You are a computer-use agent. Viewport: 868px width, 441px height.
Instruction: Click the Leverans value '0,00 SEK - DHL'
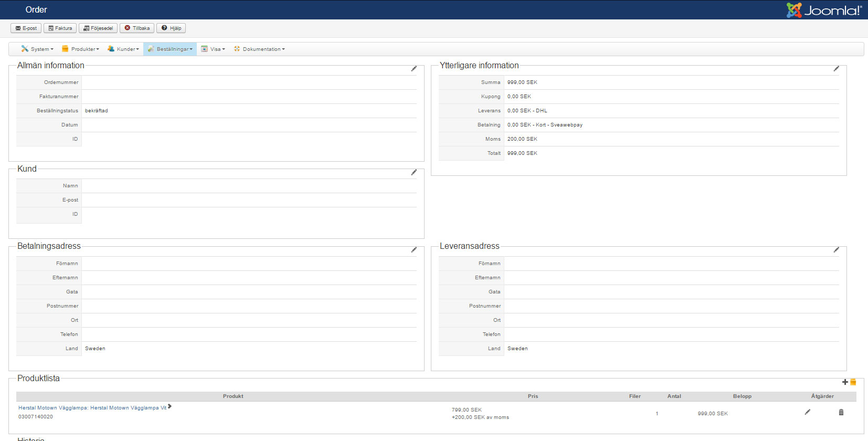527,111
